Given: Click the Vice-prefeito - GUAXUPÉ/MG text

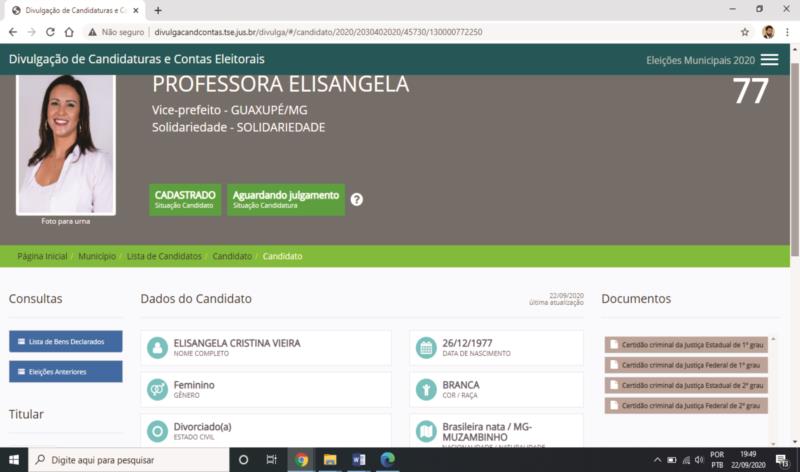Looking at the screenshot, I should click(x=230, y=110).
